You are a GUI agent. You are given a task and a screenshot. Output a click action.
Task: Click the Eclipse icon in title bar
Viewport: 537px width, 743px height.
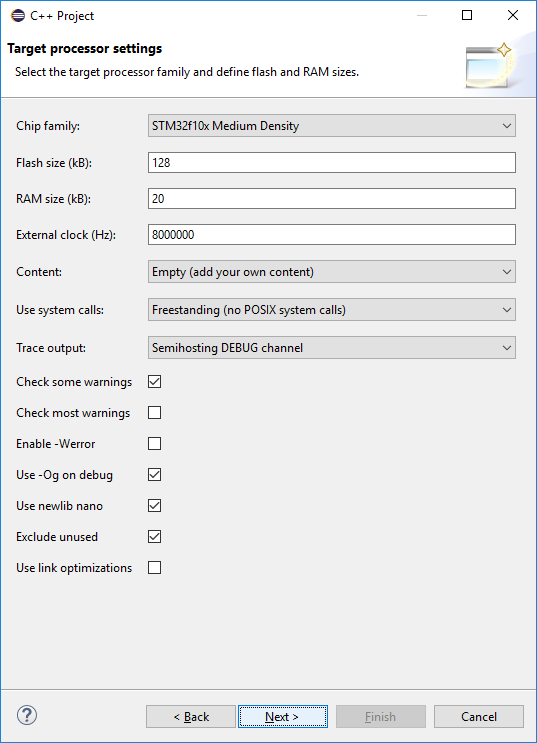click(x=18, y=16)
